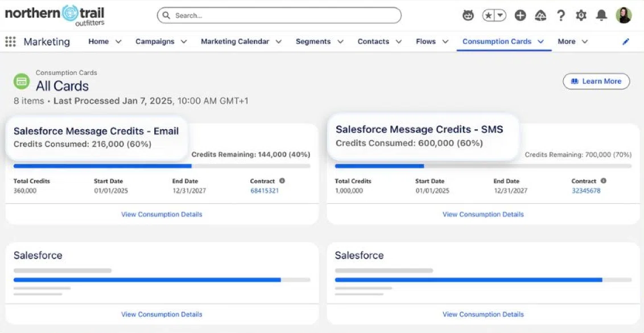Click the Learn More button
Viewport: 644px width, 333px height.
[596, 81]
